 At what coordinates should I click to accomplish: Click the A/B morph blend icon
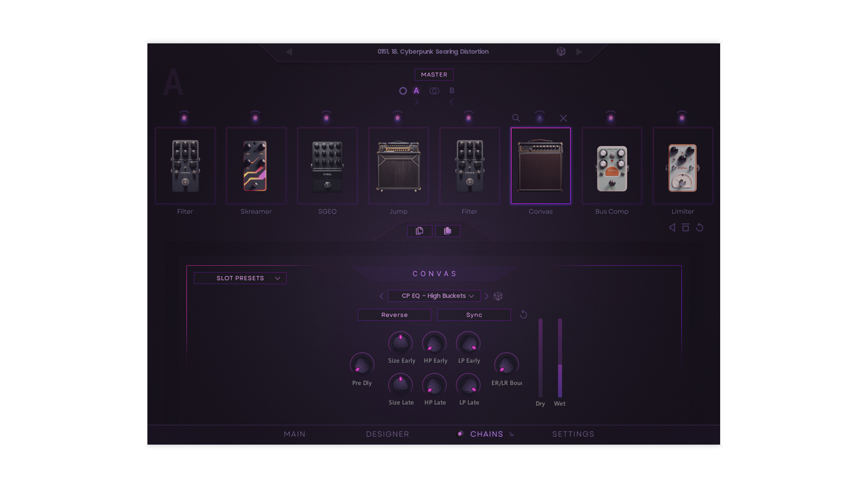coord(434,90)
